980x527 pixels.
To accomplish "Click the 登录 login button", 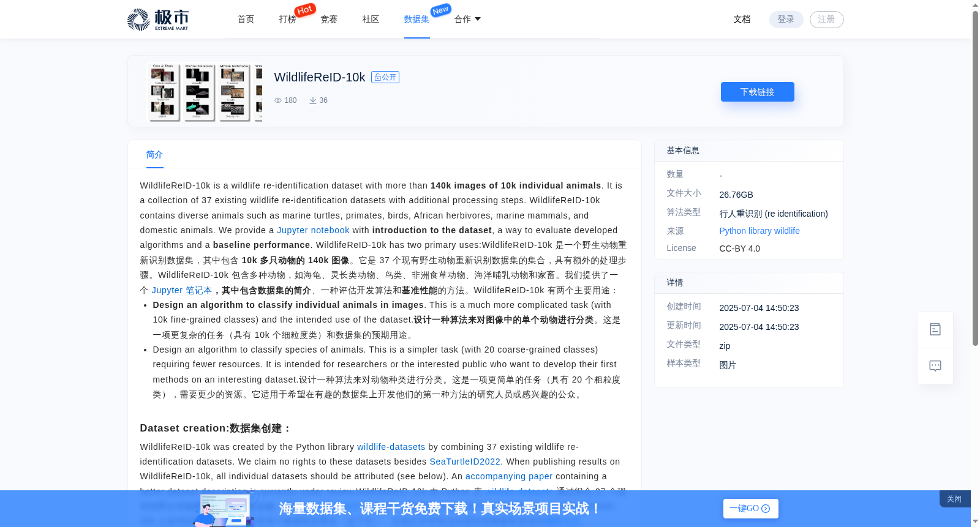I will pyautogui.click(x=786, y=20).
